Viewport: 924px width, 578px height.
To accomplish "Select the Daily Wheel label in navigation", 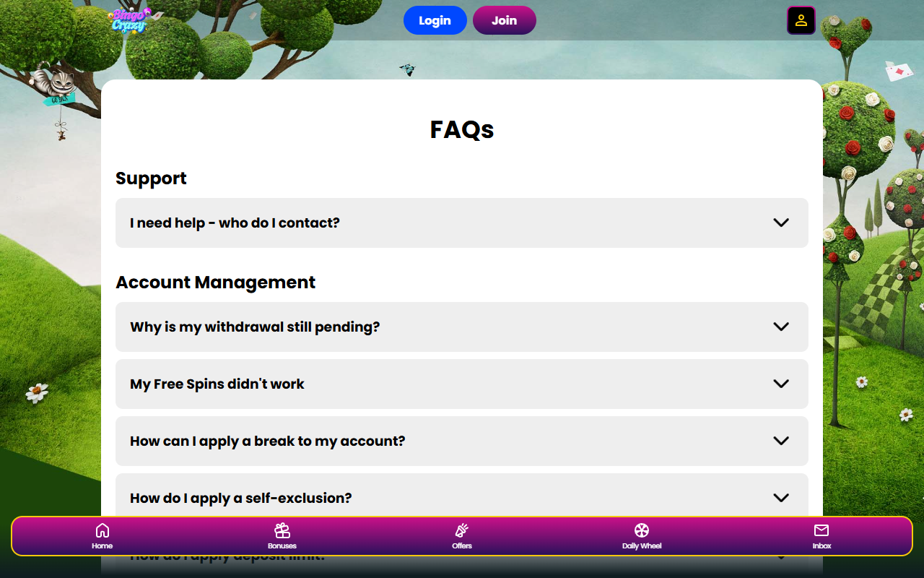I will pyautogui.click(x=642, y=546).
